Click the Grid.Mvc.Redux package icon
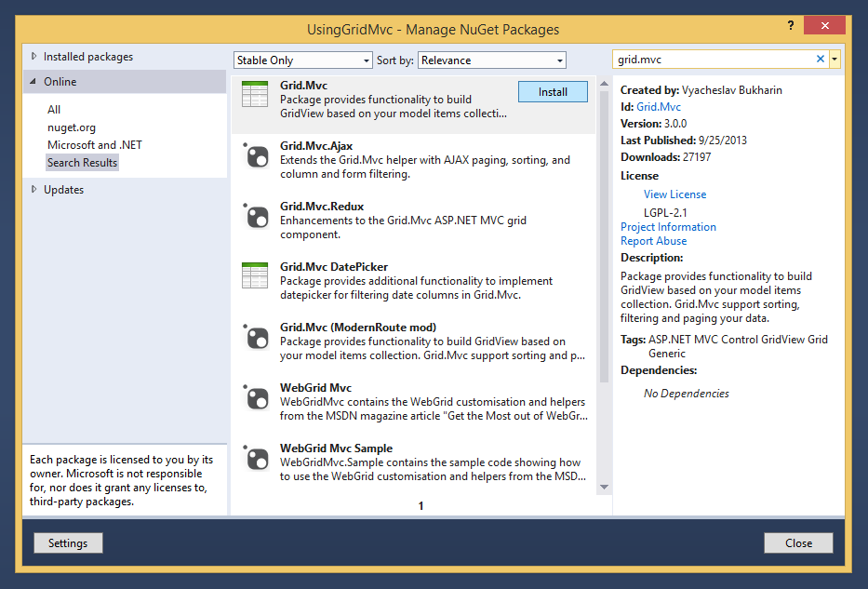The width and height of the screenshot is (868, 589). [x=256, y=215]
